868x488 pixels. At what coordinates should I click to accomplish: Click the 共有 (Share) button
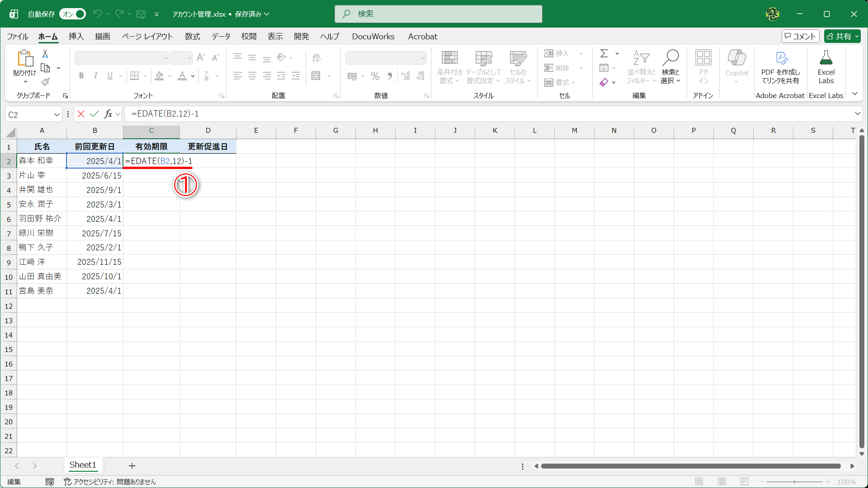pos(842,36)
